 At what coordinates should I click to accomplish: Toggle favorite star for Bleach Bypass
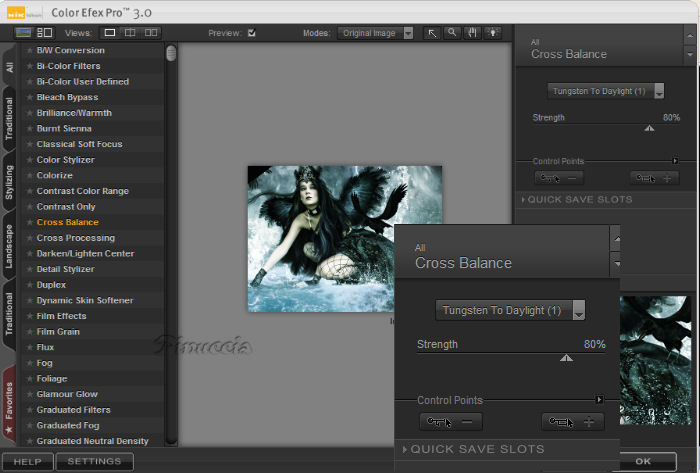click(x=29, y=97)
